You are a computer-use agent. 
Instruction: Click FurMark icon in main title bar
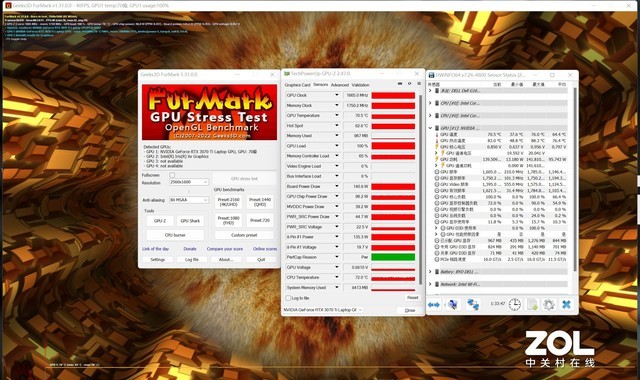coord(8,6)
